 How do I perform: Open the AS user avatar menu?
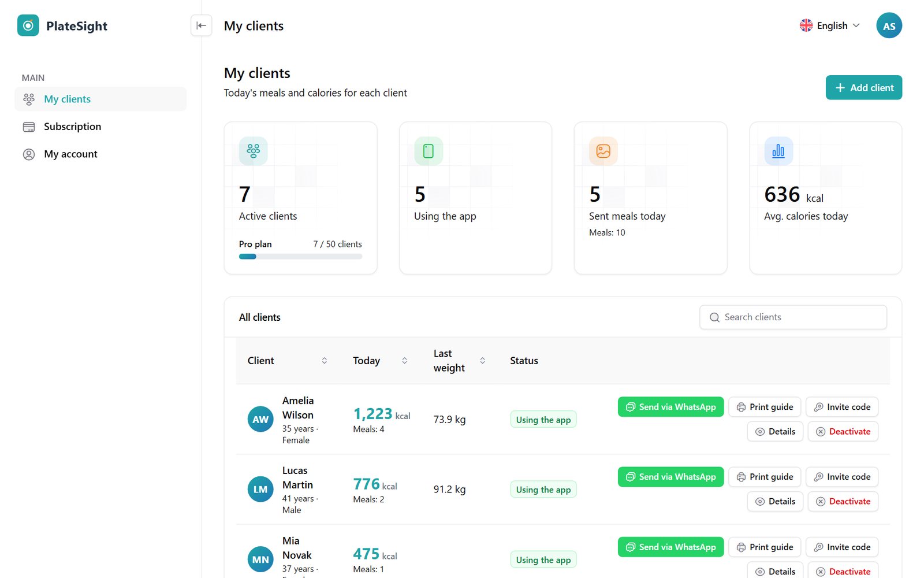click(x=889, y=25)
